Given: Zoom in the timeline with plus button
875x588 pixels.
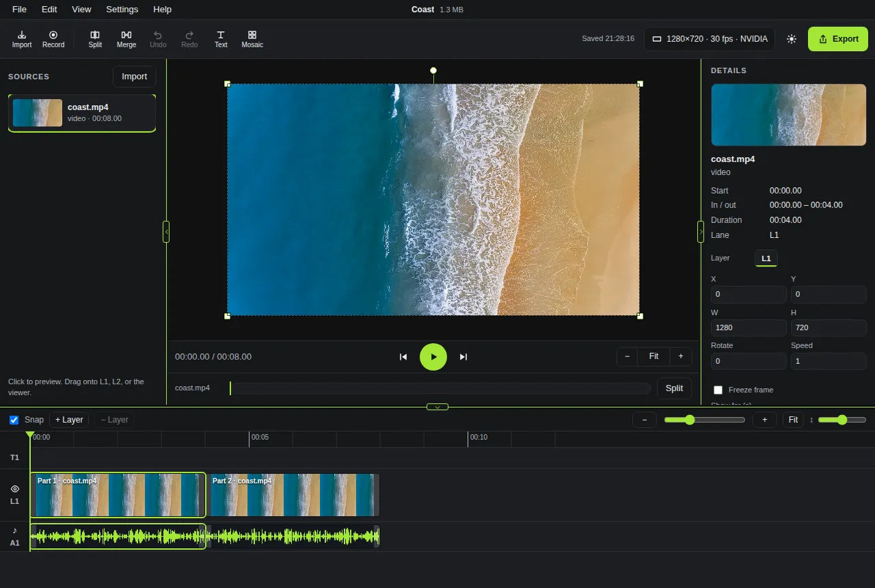Looking at the screenshot, I should click(765, 420).
